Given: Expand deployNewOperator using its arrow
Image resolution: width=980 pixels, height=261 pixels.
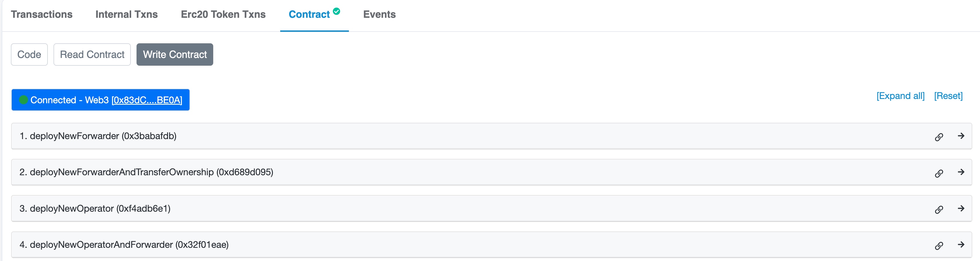Looking at the screenshot, I should click(x=961, y=209).
